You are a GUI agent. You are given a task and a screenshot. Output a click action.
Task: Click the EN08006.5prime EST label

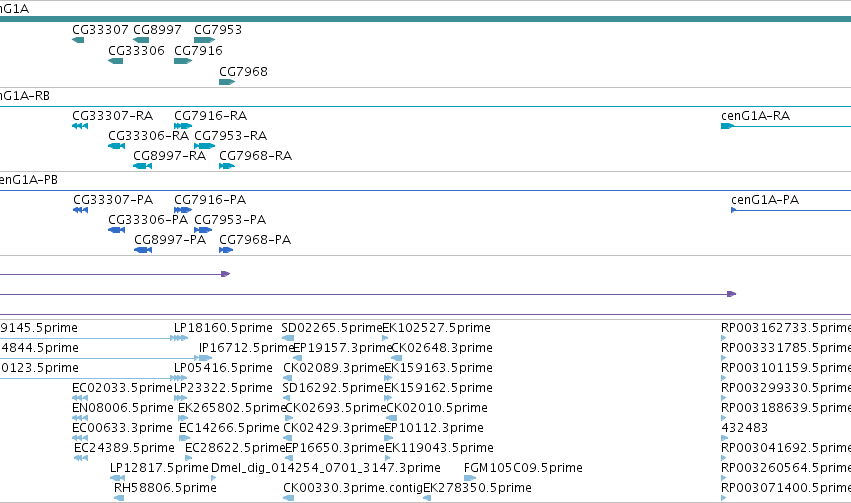[x=123, y=408]
